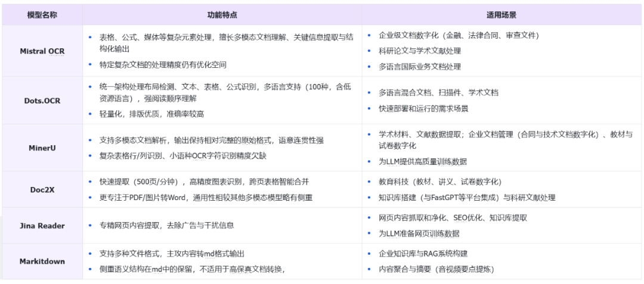
Task: Select the Markitdown model name cell
Action: (42, 261)
